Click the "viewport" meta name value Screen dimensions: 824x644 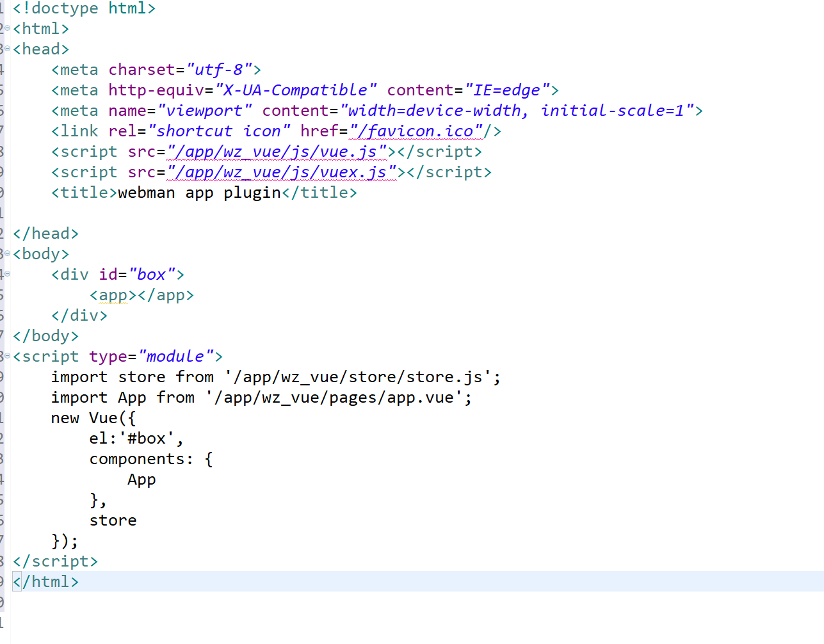tap(204, 111)
